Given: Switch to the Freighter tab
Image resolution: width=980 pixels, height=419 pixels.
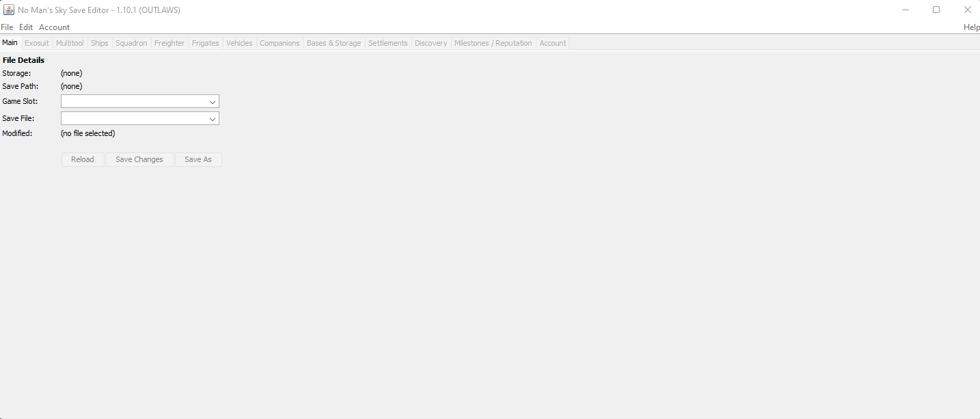Looking at the screenshot, I should tap(169, 43).
